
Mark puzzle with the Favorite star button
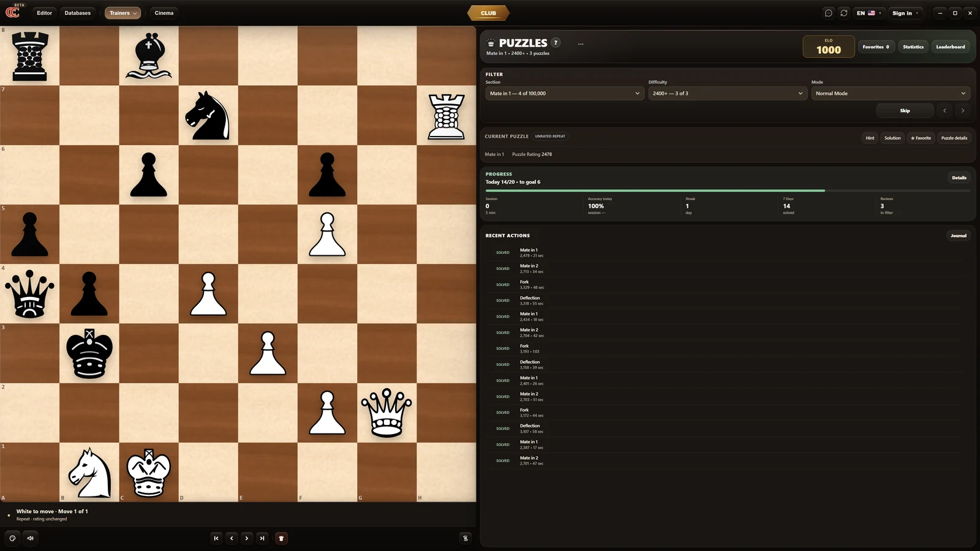pyautogui.click(x=921, y=138)
